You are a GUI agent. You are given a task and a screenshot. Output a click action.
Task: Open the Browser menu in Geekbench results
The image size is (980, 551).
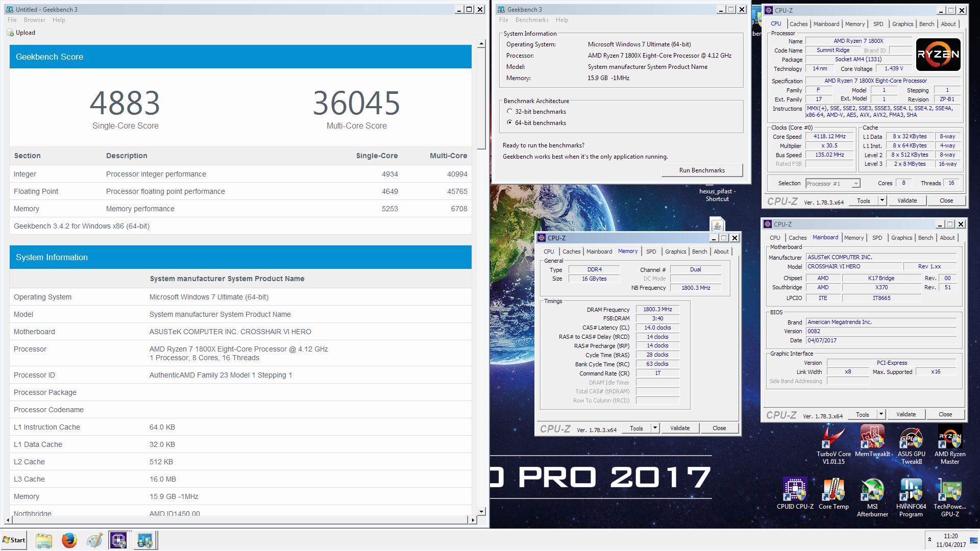tap(35, 20)
